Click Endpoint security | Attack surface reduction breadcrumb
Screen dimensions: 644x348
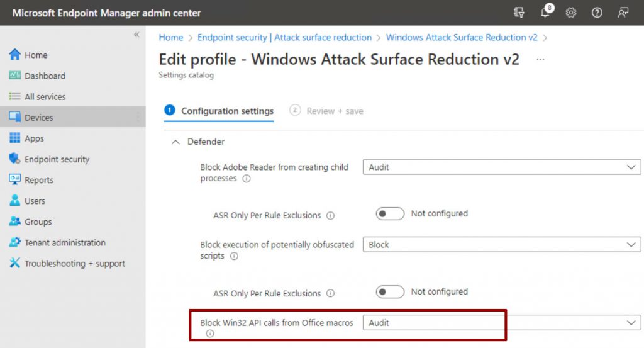click(284, 37)
